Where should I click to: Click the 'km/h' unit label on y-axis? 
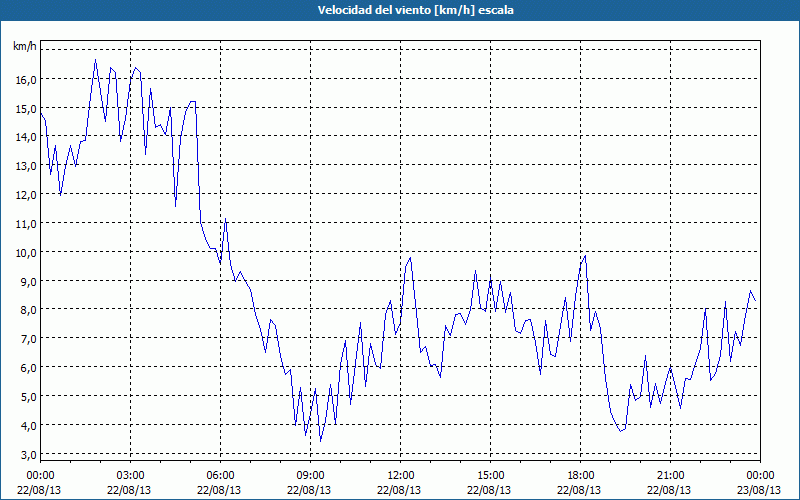click(x=24, y=46)
